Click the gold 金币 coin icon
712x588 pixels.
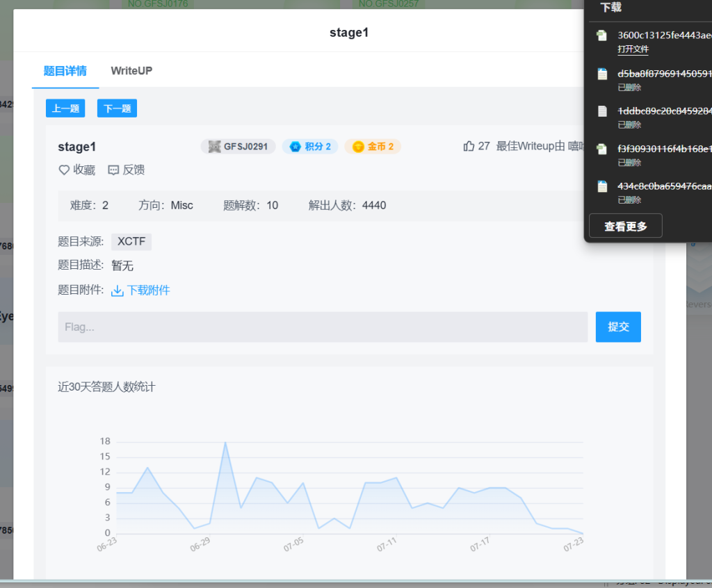tap(358, 147)
